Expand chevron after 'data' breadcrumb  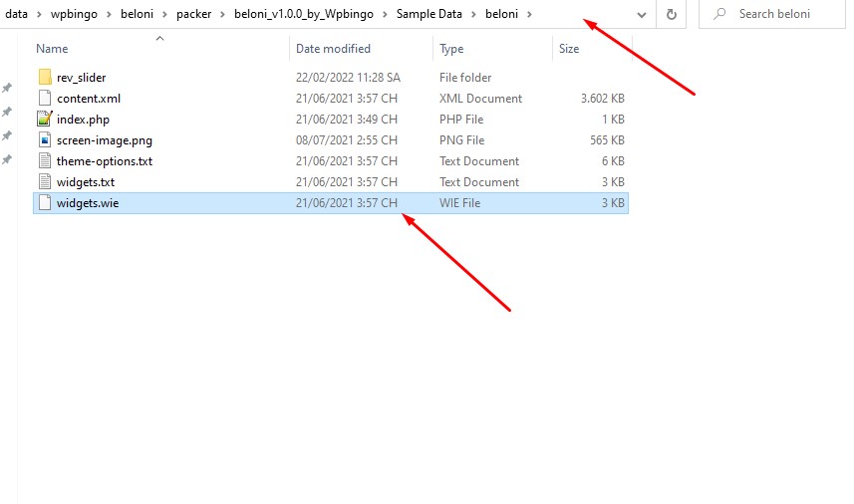pos(39,14)
